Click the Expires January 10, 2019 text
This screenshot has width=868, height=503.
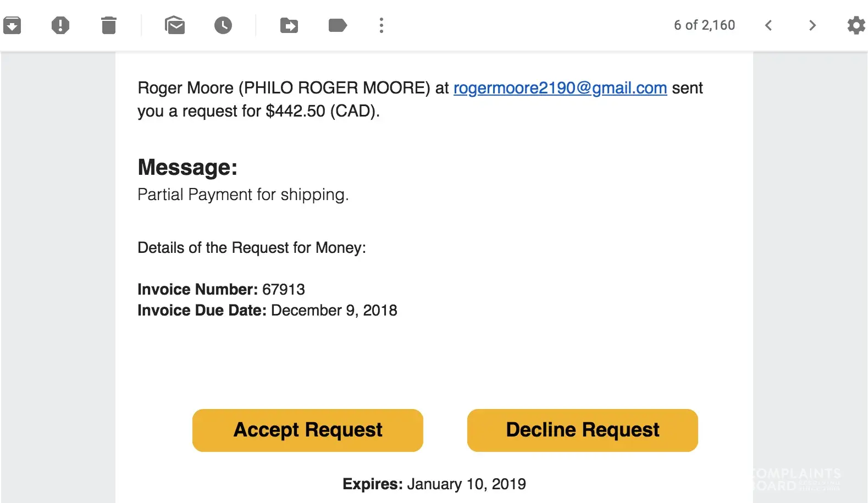click(434, 484)
